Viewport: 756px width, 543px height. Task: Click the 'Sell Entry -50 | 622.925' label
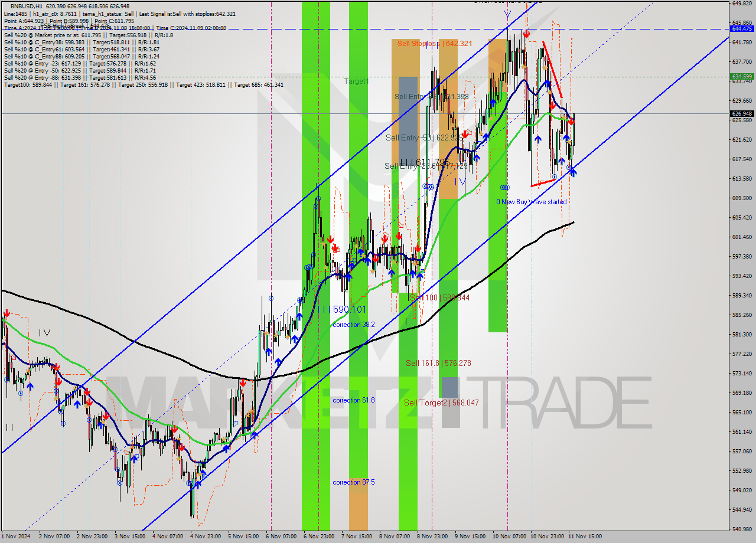pyautogui.click(x=424, y=138)
